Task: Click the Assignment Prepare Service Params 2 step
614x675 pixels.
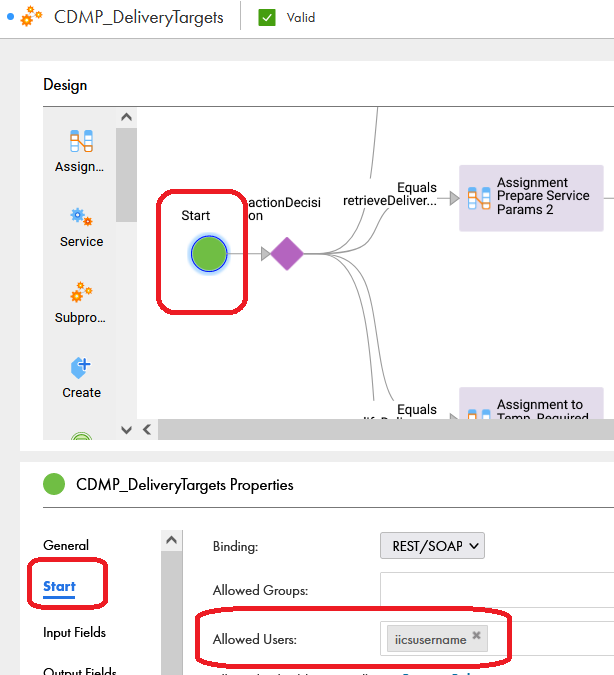Action: [x=531, y=198]
